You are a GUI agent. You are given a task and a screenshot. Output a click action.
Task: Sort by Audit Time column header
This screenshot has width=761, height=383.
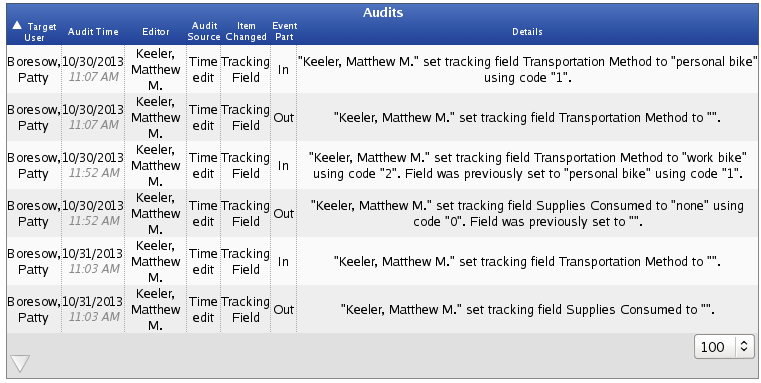point(93,32)
